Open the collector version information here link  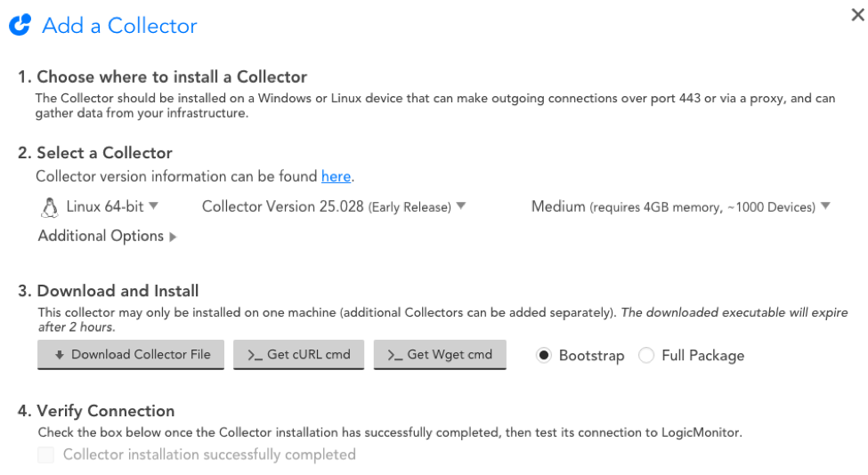pyautogui.click(x=336, y=176)
